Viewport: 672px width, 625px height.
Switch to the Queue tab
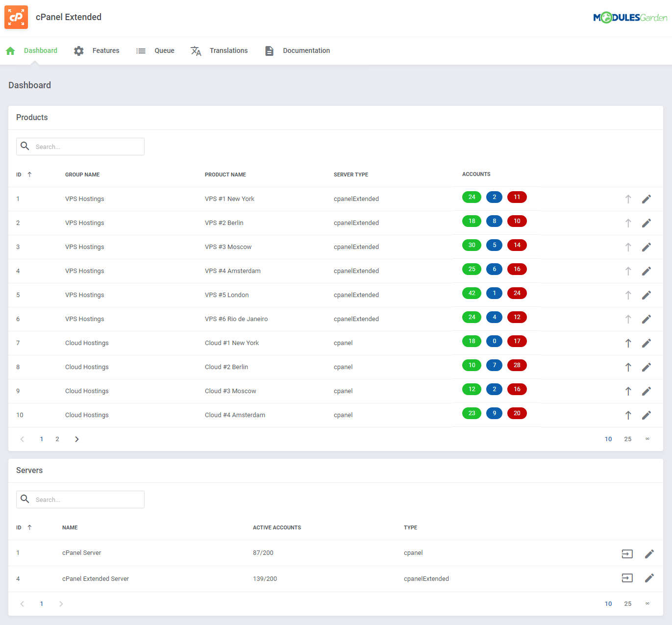(x=155, y=50)
